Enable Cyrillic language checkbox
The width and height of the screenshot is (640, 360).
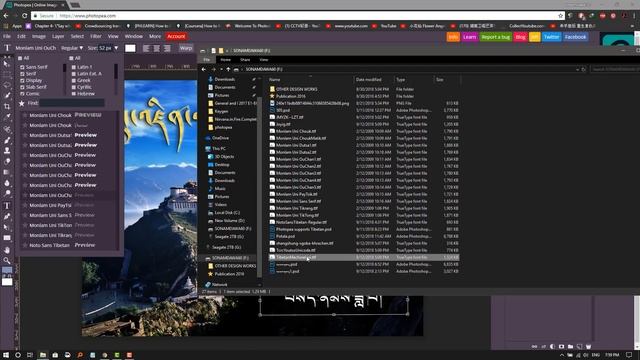tap(74, 87)
